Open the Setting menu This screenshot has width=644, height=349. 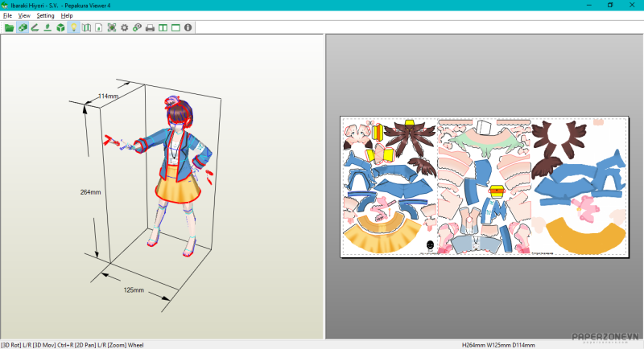point(45,15)
